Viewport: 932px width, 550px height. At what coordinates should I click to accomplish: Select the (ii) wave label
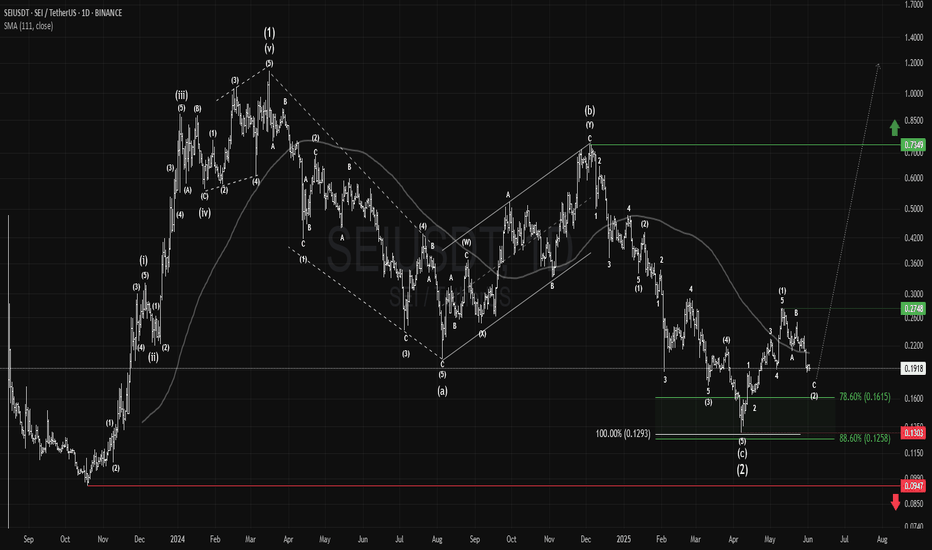click(x=153, y=357)
